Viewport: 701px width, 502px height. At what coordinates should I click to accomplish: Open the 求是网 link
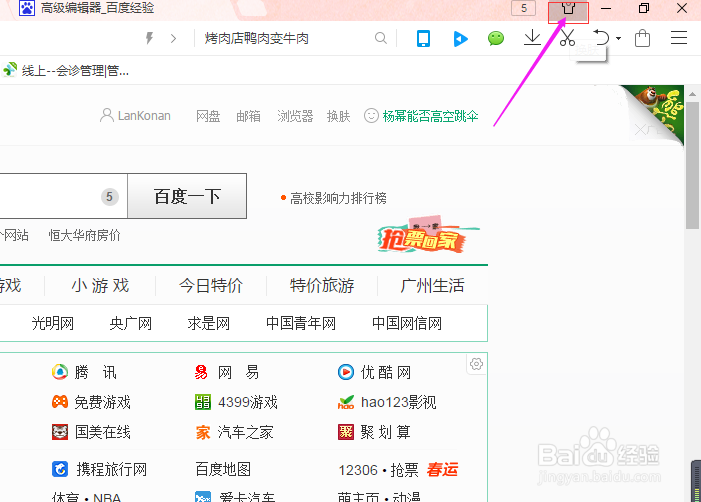coord(209,323)
